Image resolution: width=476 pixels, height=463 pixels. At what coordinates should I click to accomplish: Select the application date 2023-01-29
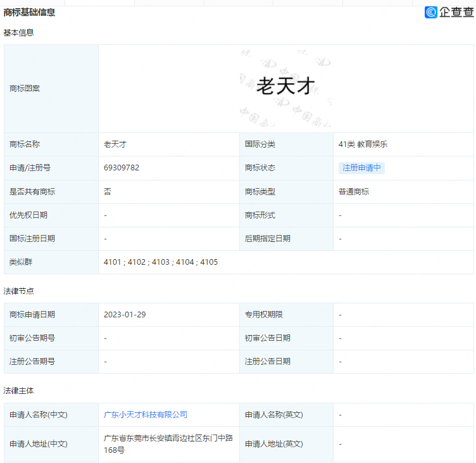click(125, 314)
